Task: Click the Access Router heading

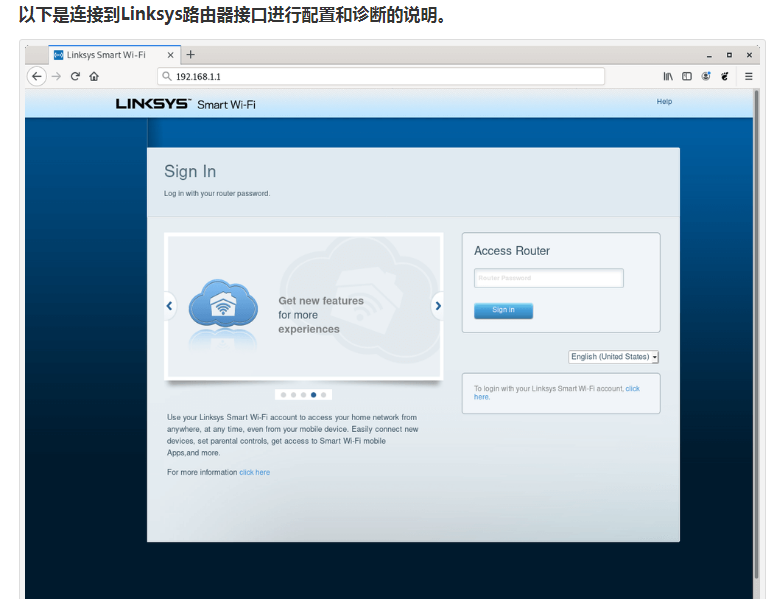Action: pos(512,251)
